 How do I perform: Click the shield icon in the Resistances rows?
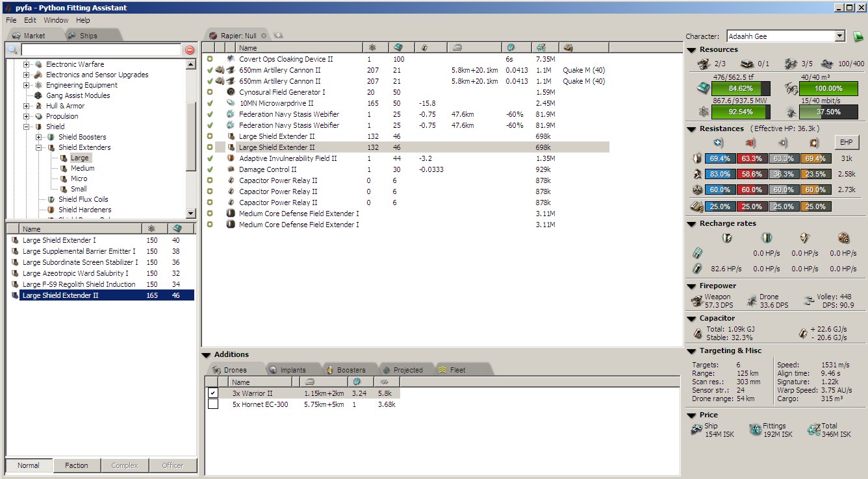[x=698, y=158]
